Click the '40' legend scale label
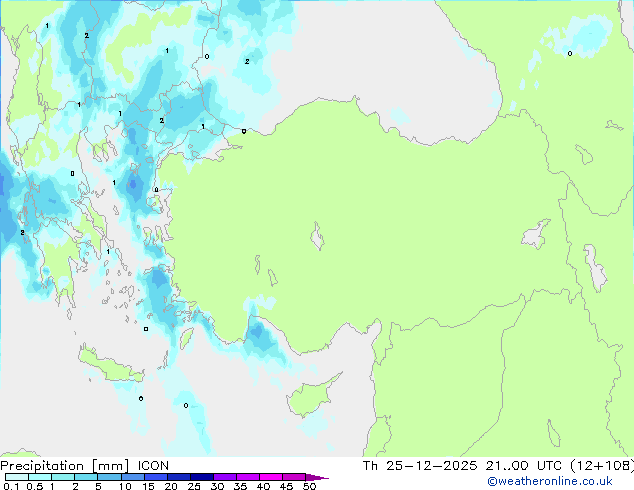The image size is (634, 490). 263,486
